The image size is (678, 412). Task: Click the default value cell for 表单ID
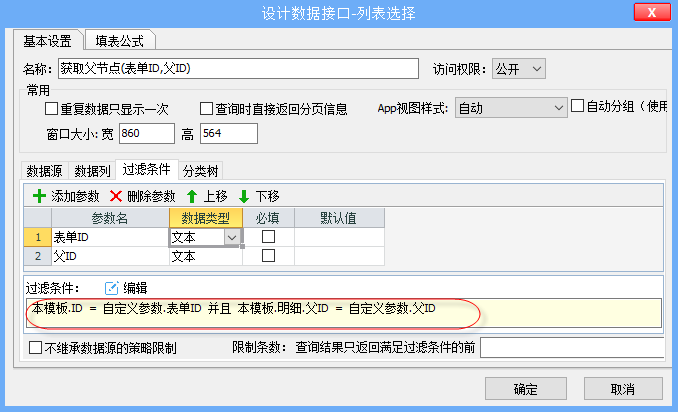click(339, 237)
